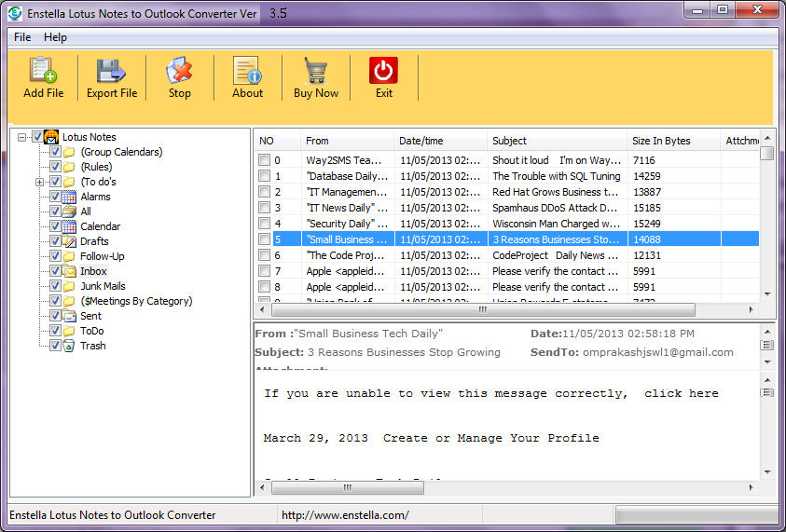Viewport: 786px width, 532px height.
Task: Click the Alarms calendar icon in tree
Action: (69, 197)
